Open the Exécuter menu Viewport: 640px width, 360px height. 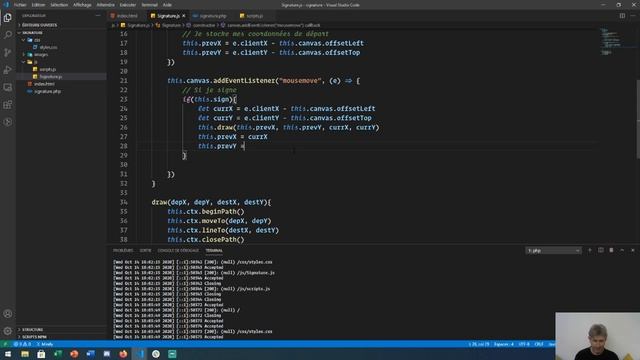point(128,5)
